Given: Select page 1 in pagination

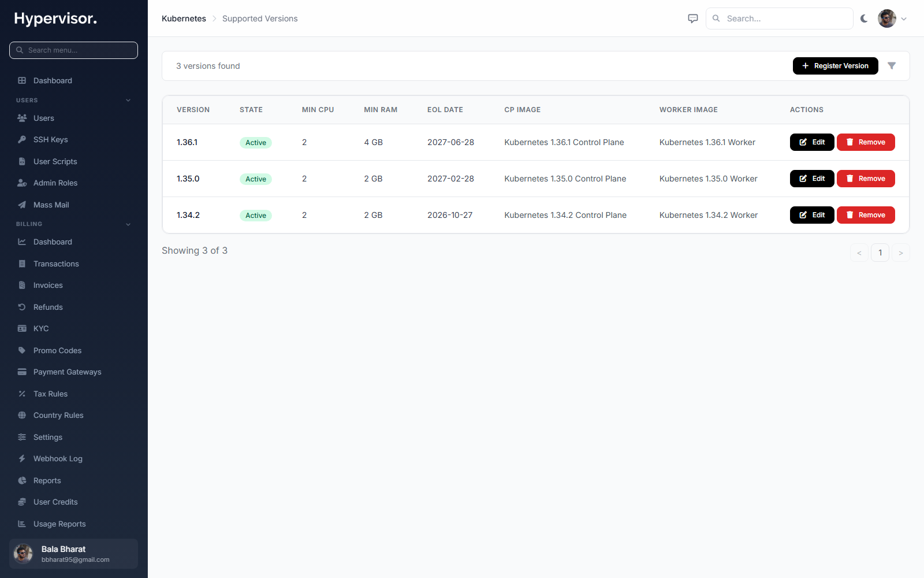Looking at the screenshot, I should point(880,253).
